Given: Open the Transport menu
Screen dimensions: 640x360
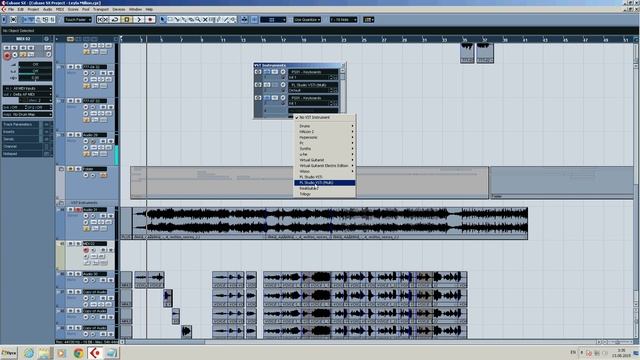Looking at the screenshot, I should pos(101,9).
